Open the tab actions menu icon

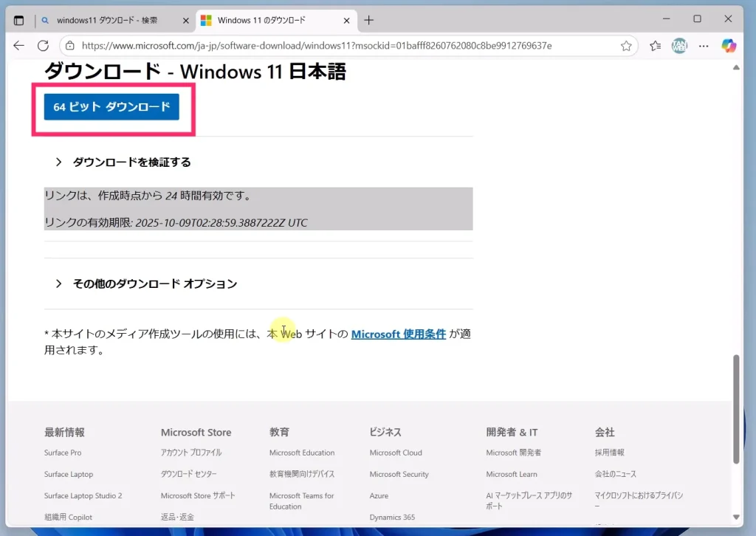point(19,20)
